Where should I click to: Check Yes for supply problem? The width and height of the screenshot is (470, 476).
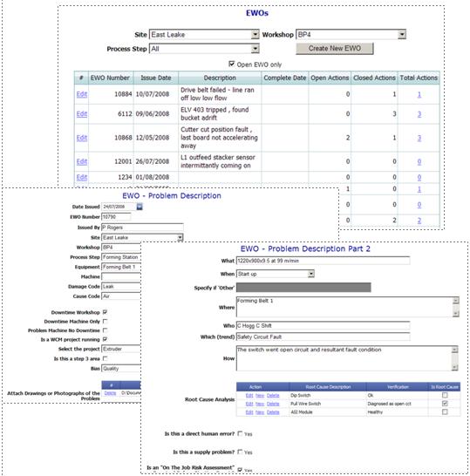(x=240, y=452)
